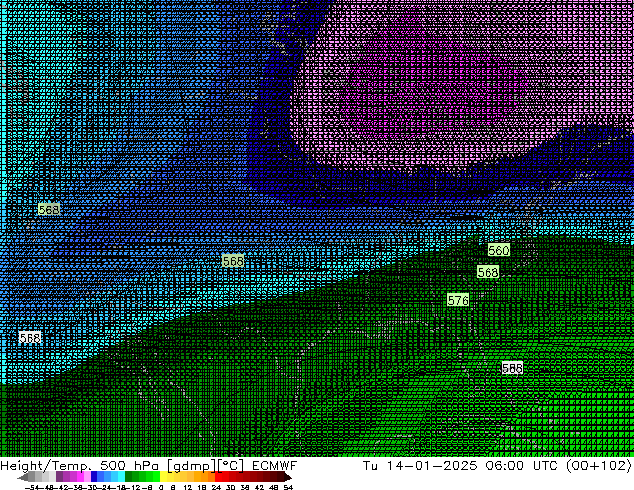Viewport: 634px width, 490px height.
Task: Click the '(00+102)' forecast offset text
Action: (x=599, y=465)
